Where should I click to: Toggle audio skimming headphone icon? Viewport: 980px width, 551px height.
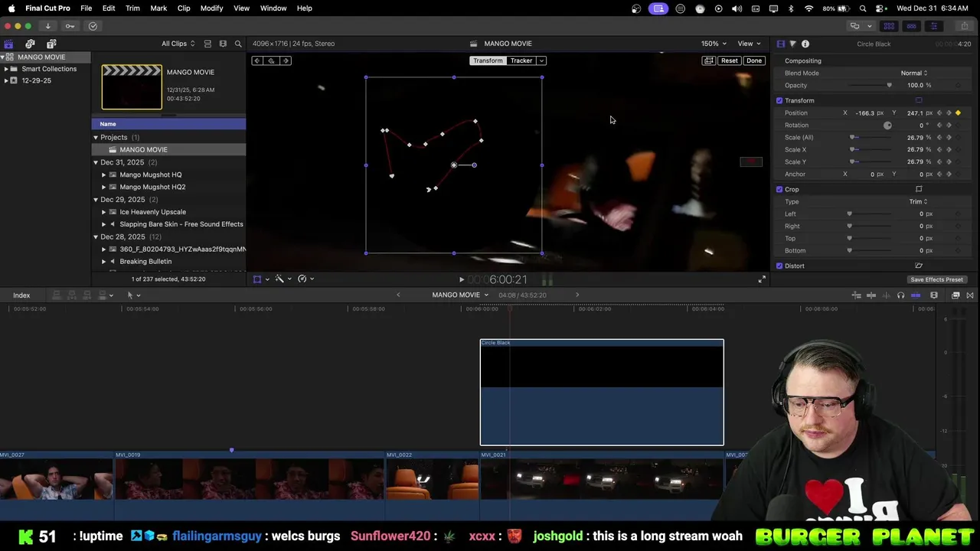pos(900,295)
